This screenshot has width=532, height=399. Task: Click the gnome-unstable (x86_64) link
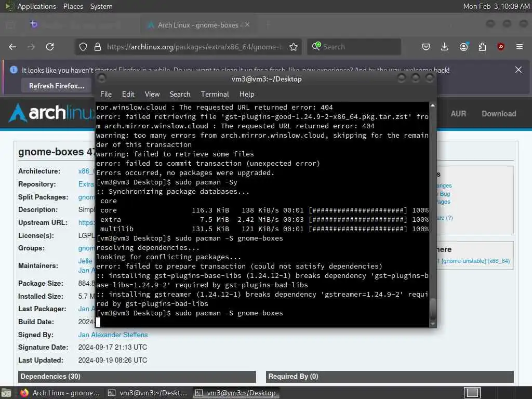click(x=475, y=261)
